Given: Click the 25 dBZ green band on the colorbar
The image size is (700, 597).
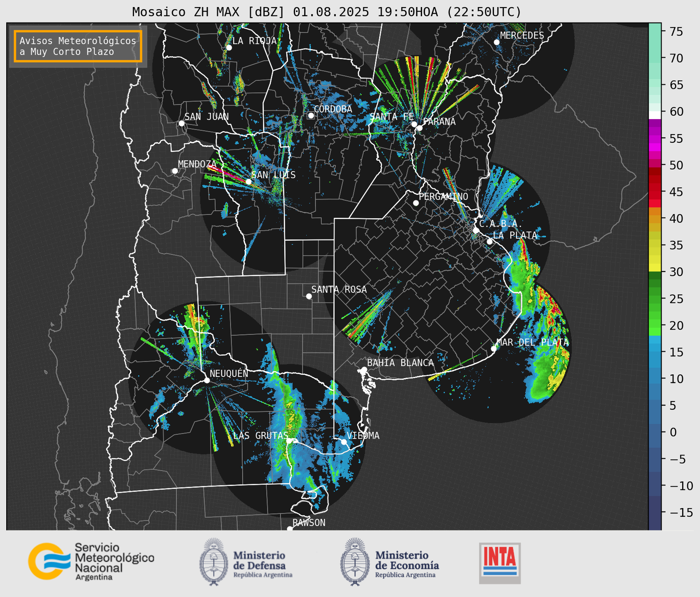Looking at the screenshot, I should pos(655,299).
